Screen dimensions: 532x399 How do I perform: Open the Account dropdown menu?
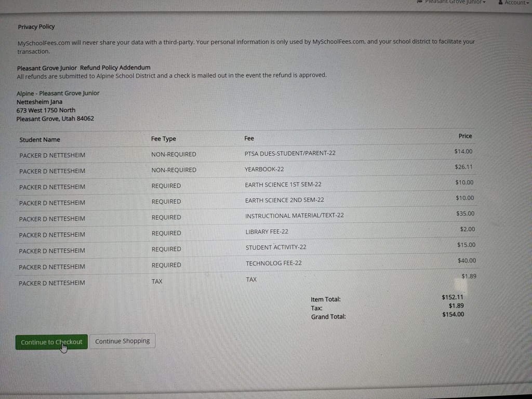point(516,3)
